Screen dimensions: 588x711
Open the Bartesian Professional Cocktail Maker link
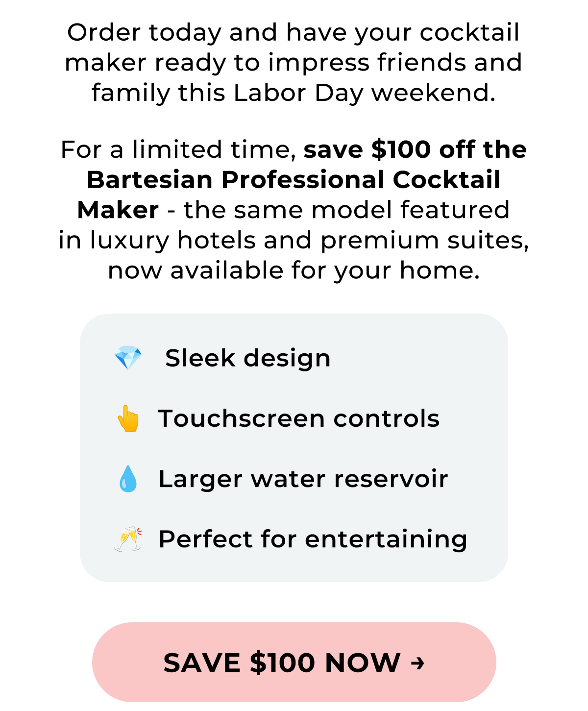[294, 180]
